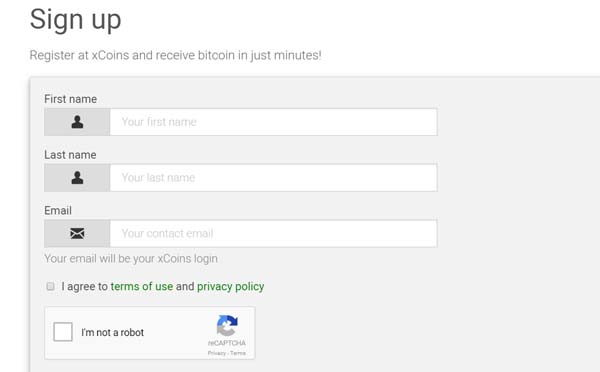Click the person icon beside First name

click(77, 122)
